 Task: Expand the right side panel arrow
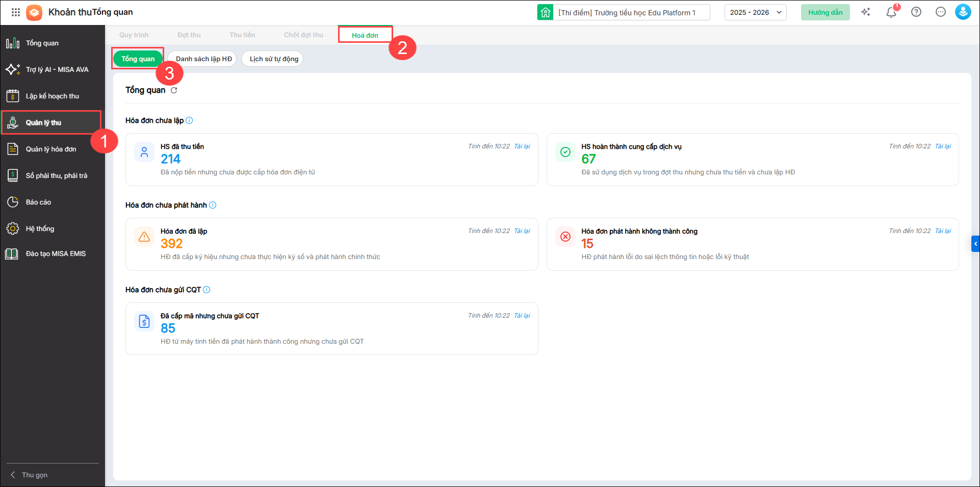(975, 244)
